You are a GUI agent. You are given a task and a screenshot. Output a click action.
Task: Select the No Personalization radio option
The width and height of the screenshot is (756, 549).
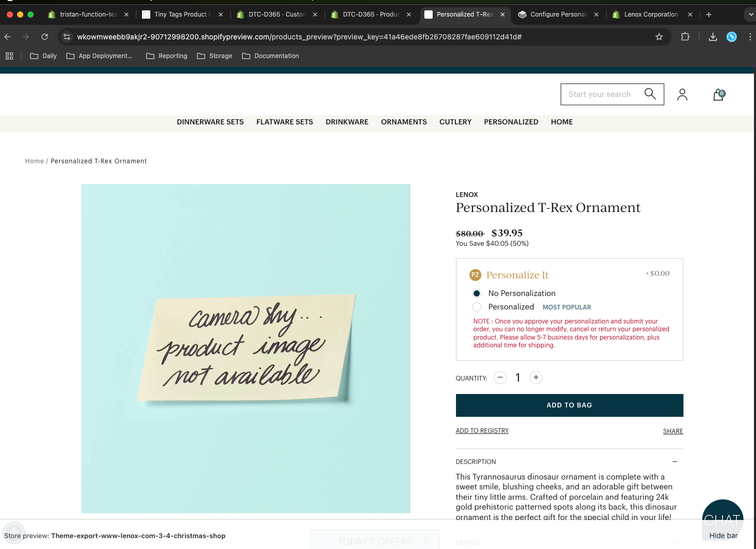pos(477,293)
